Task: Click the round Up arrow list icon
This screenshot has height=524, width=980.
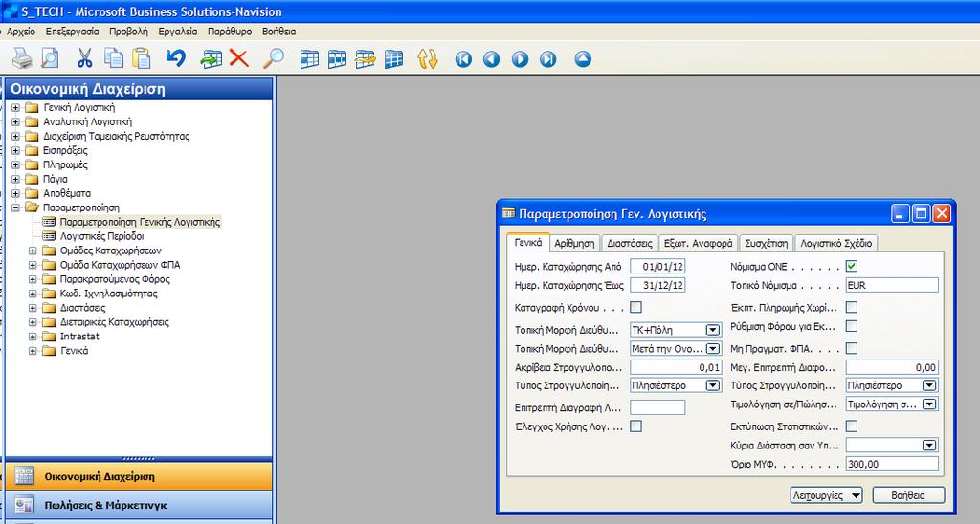Action: pyautogui.click(x=583, y=59)
